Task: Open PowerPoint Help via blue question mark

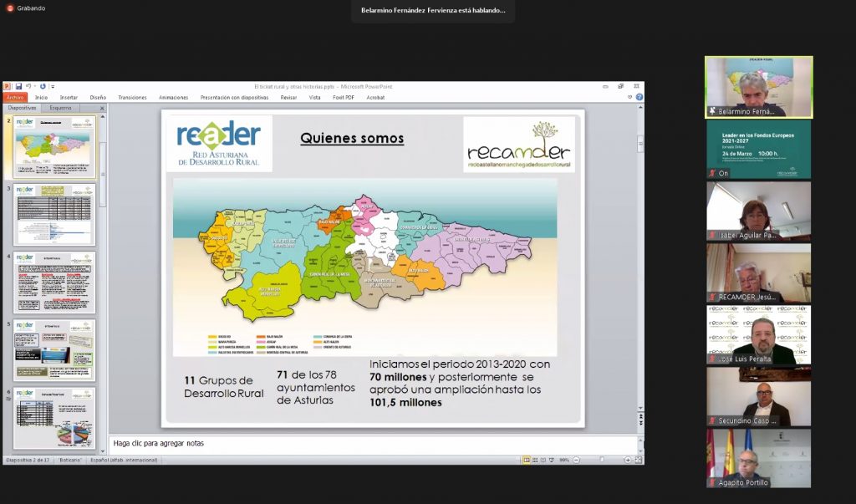Action: (x=639, y=97)
